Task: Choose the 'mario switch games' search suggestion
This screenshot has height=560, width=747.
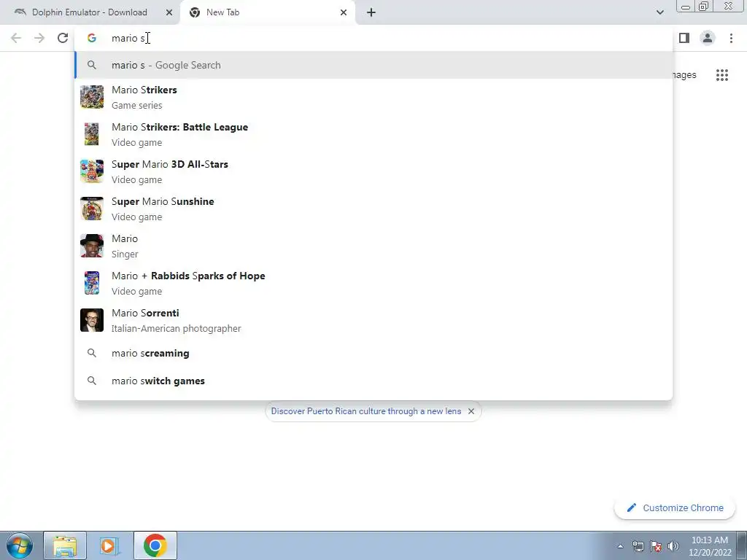Action: click(373, 381)
